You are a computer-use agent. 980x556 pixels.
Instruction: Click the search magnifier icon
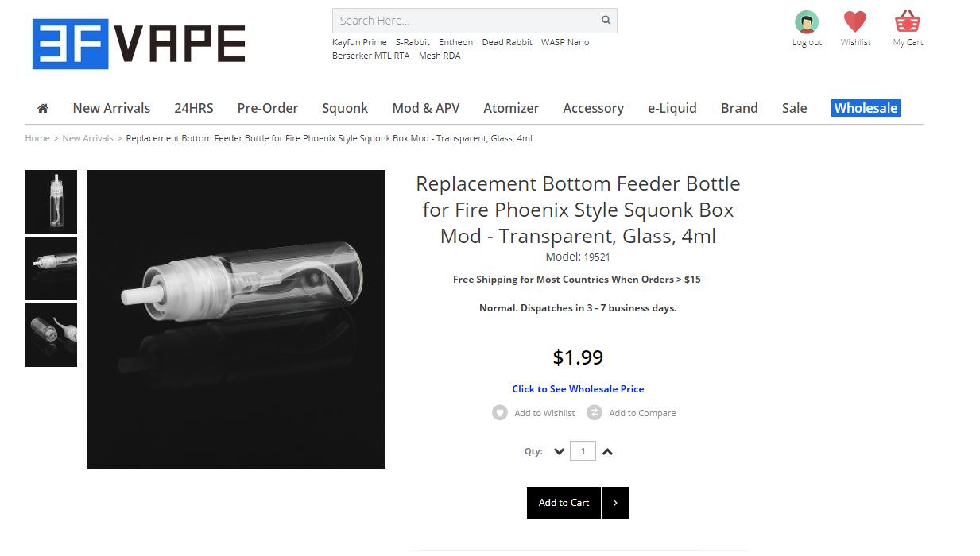pyautogui.click(x=606, y=21)
